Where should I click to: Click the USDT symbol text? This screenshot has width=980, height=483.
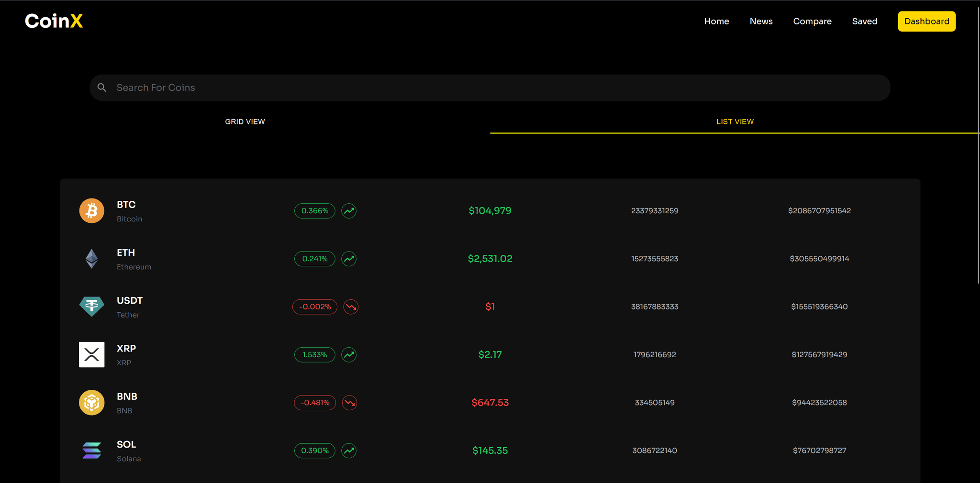coord(130,300)
